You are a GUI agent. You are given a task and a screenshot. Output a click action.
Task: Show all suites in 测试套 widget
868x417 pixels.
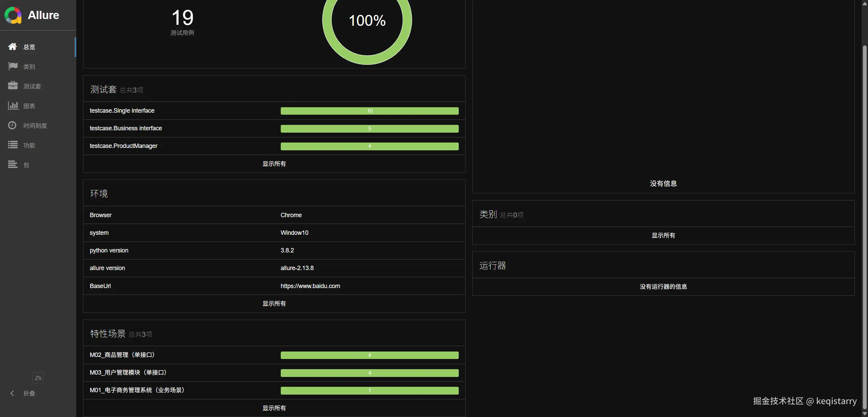tap(274, 164)
